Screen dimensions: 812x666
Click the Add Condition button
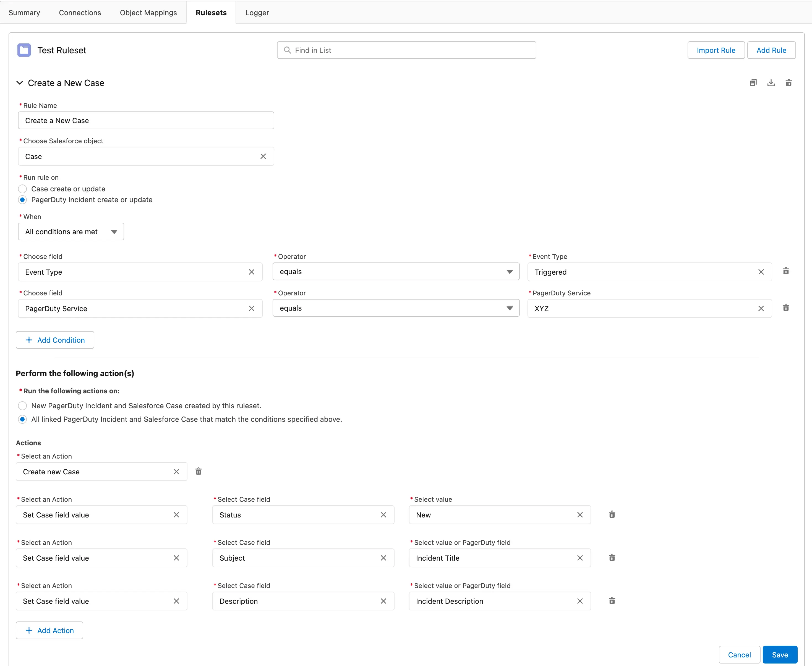click(x=55, y=340)
